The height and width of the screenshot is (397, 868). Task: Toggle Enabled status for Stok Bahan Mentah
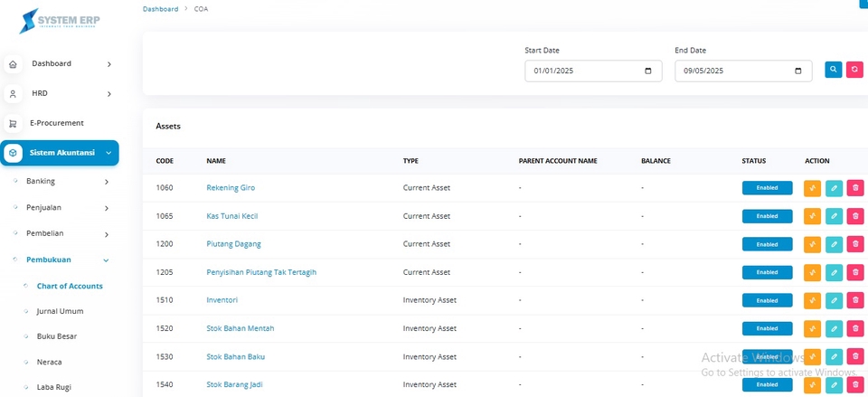(768, 329)
